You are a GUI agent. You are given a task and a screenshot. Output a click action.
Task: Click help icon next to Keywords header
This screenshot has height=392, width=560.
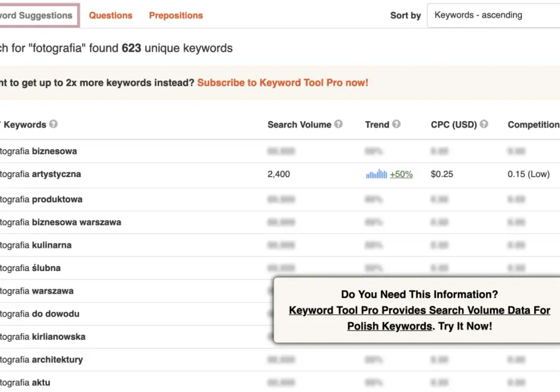coord(53,124)
